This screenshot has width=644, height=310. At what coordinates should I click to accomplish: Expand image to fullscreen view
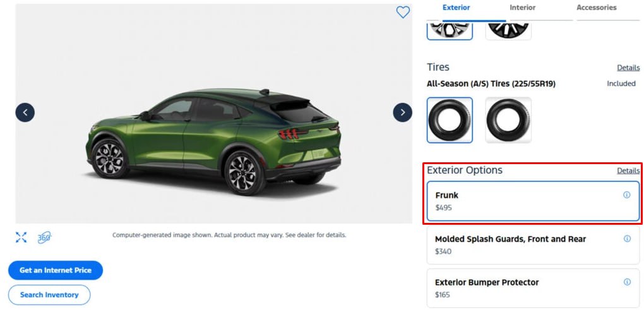tap(21, 237)
